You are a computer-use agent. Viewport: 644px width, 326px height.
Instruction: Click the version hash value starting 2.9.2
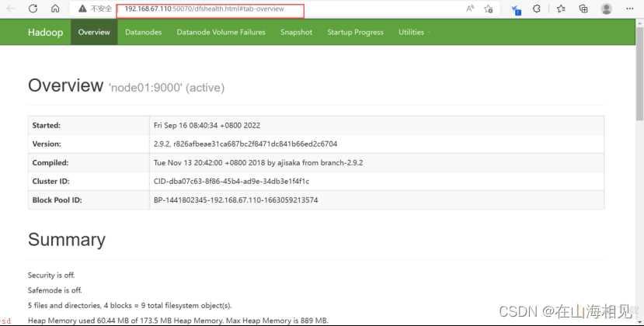245,144
